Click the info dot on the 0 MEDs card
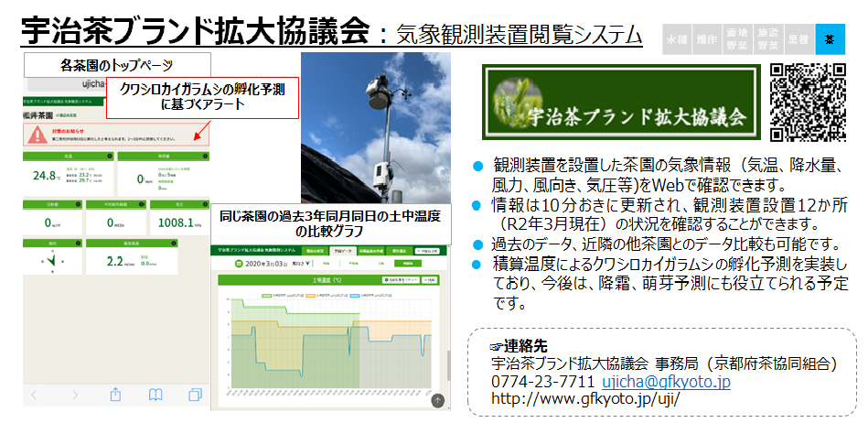 142,204
